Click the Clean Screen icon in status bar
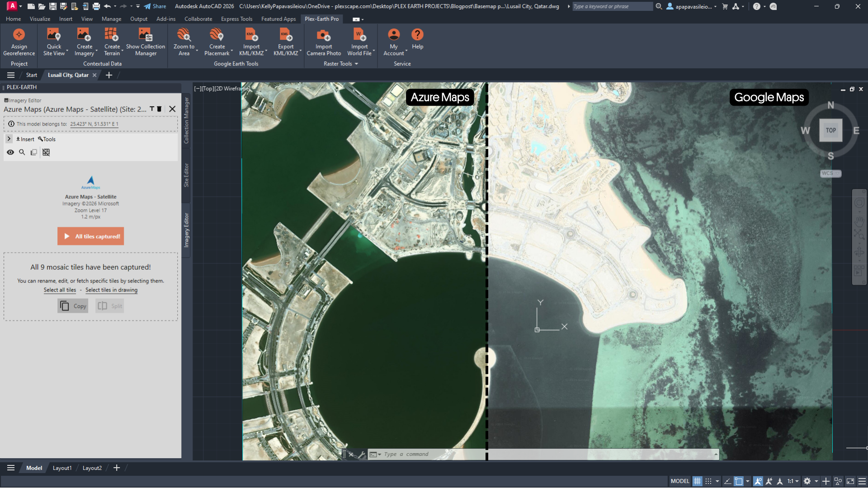This screenshot has height=488, width=868. [850, 481]
